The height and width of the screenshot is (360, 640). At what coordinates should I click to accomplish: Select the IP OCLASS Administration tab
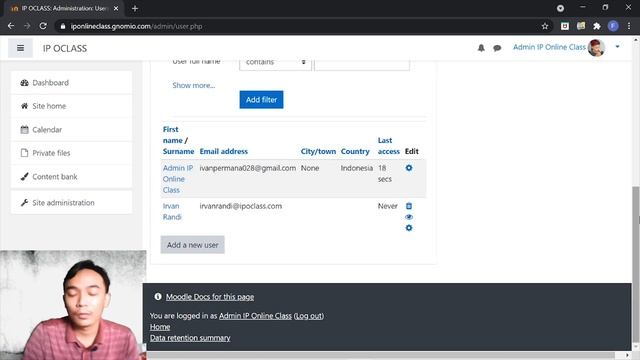[64, 8]
